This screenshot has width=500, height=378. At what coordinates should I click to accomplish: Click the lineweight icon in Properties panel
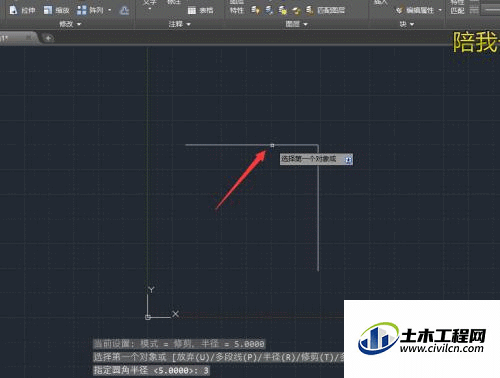click(474, 10)
